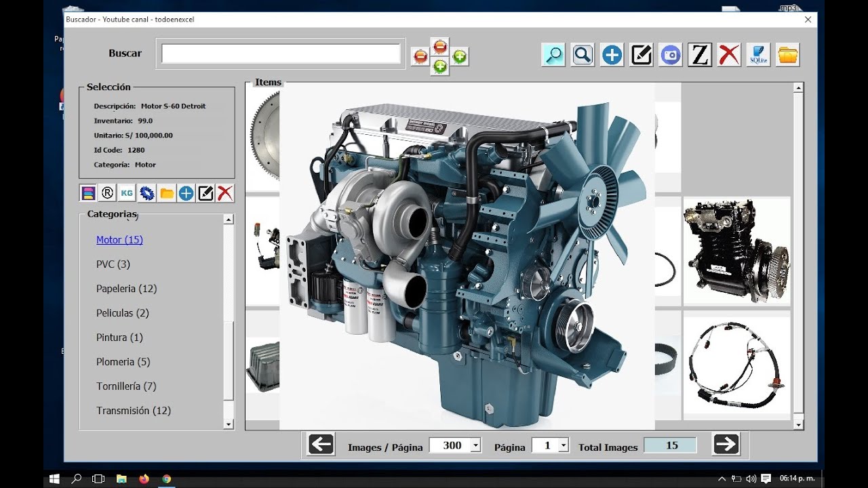Click the Categorias list scrollbar down arrow

pyautogui.click(x=229, y=424)
